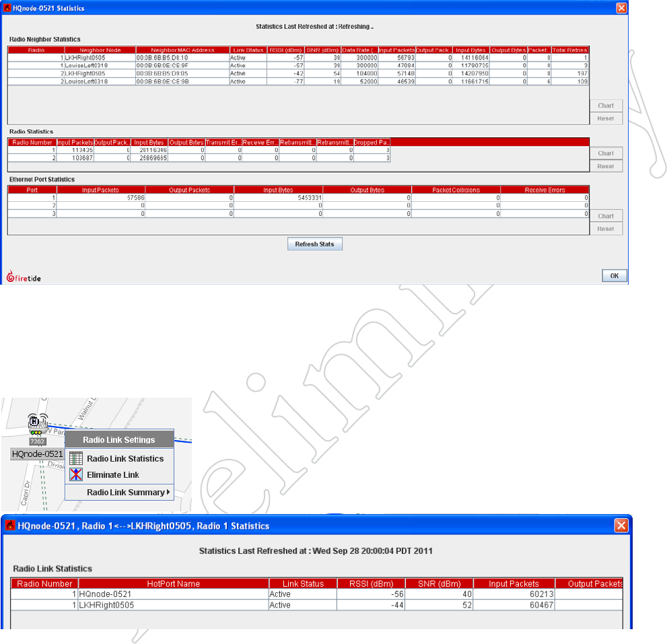Screen dimensions: 667x644
Task: Click the flame icon in Radio 1 Statistics title
Action: (x=10, y=526)
